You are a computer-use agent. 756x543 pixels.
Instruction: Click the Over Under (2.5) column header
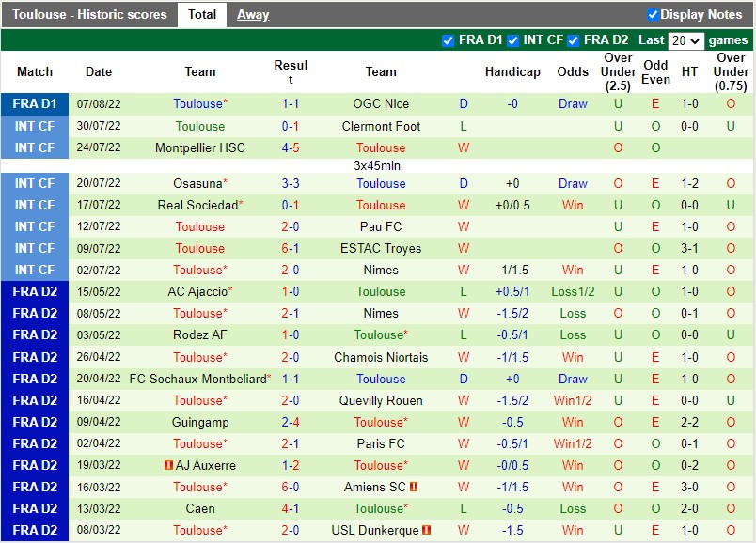point(618,72)
